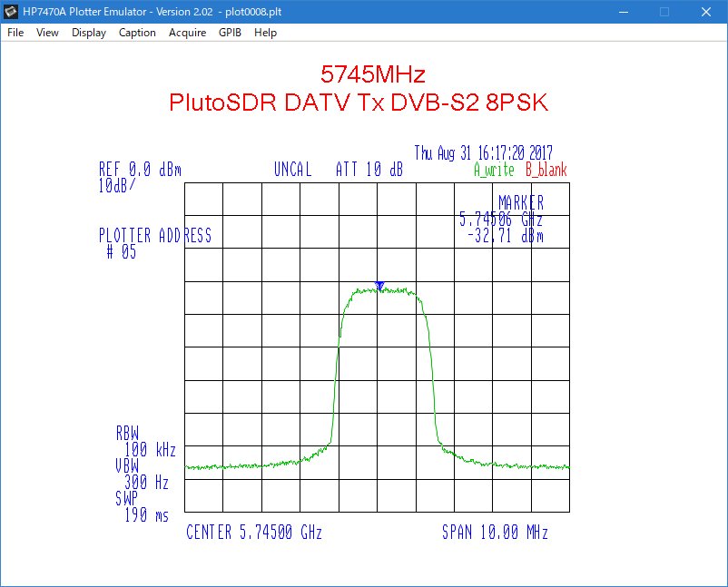Screen dimensions: 728x587
Task: Click the 'UNCAL' indicator text
Action: click(292, 169)
